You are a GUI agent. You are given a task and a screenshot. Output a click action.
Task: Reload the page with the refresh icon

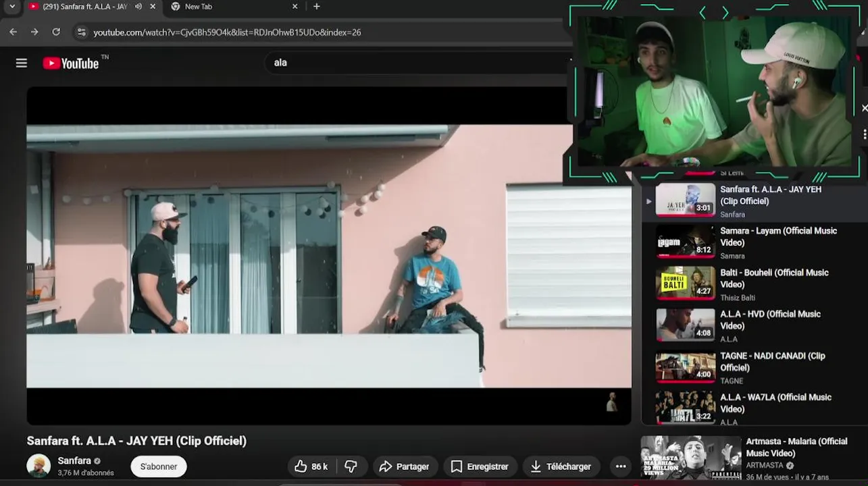56,32
